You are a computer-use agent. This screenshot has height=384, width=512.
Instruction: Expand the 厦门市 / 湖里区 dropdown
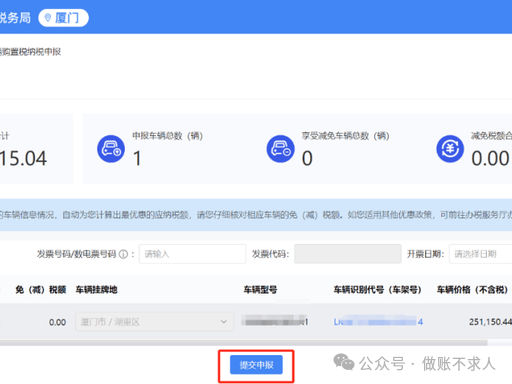click(155, 322)
